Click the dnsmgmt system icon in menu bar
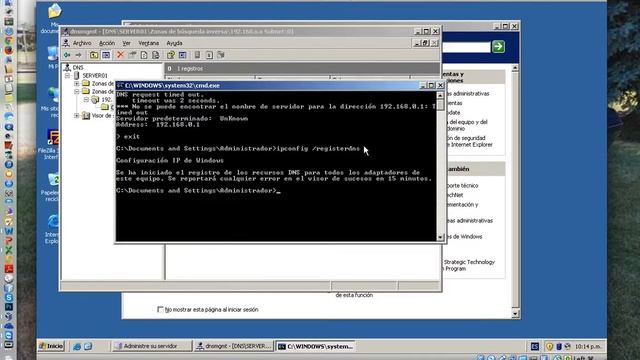The image size is (640, 360). (67, 43)
